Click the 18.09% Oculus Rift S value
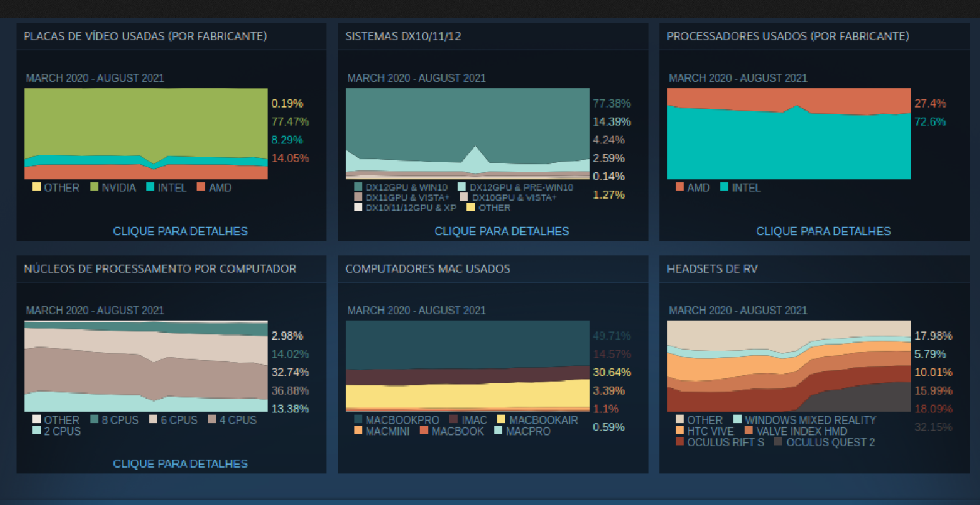The image size is (980, 505). click(x=933, y=409)
